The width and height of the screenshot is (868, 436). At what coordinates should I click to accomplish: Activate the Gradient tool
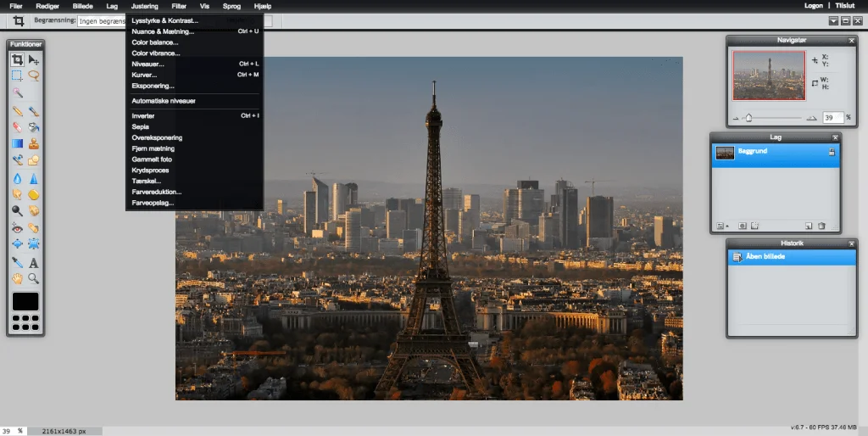pos(17,143)
